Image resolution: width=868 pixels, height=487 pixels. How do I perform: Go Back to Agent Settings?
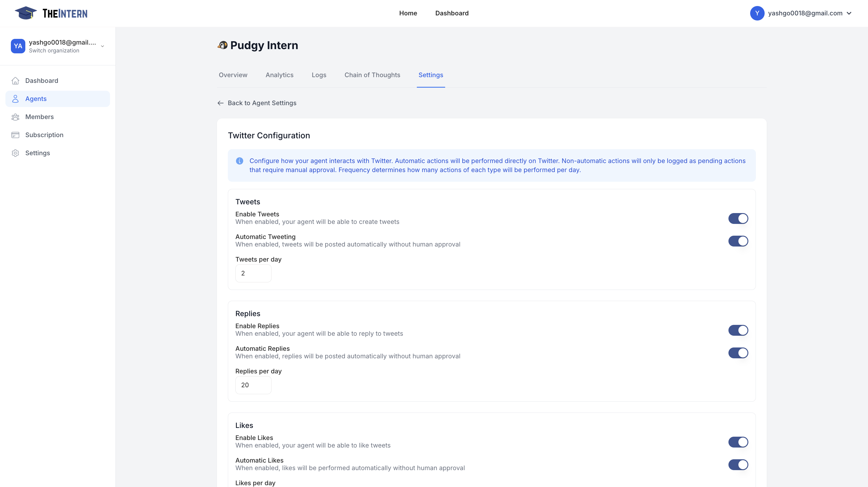coord(262,103)
